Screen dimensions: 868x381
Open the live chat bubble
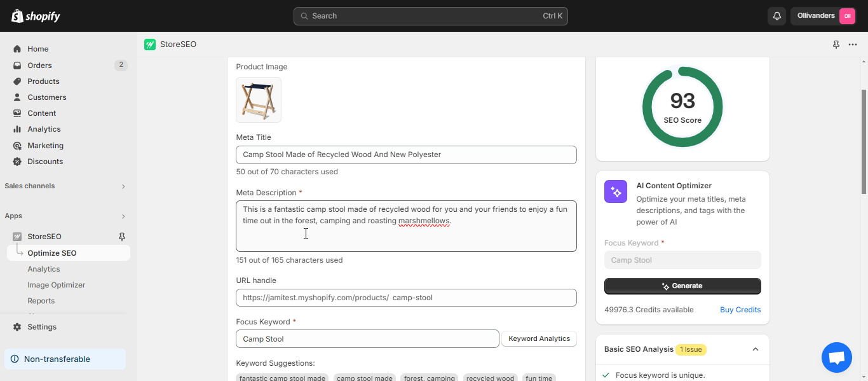837,357
